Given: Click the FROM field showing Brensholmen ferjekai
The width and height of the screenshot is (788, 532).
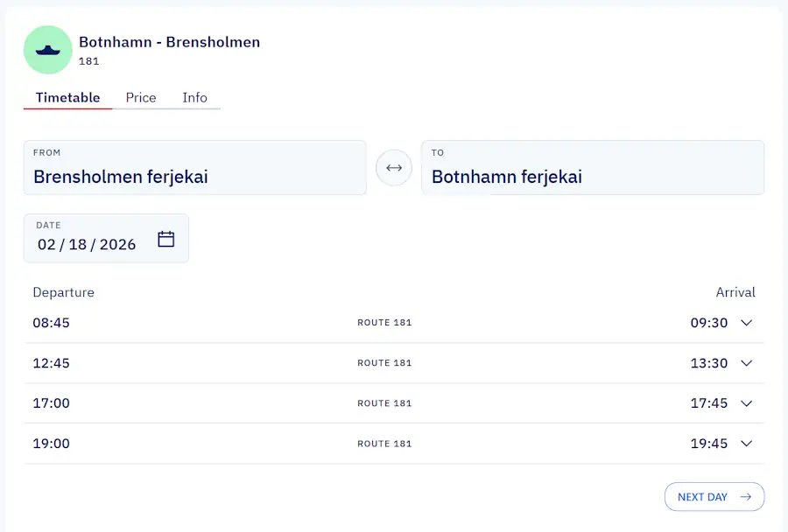Looking at the screenshot, I should [194, 167].
